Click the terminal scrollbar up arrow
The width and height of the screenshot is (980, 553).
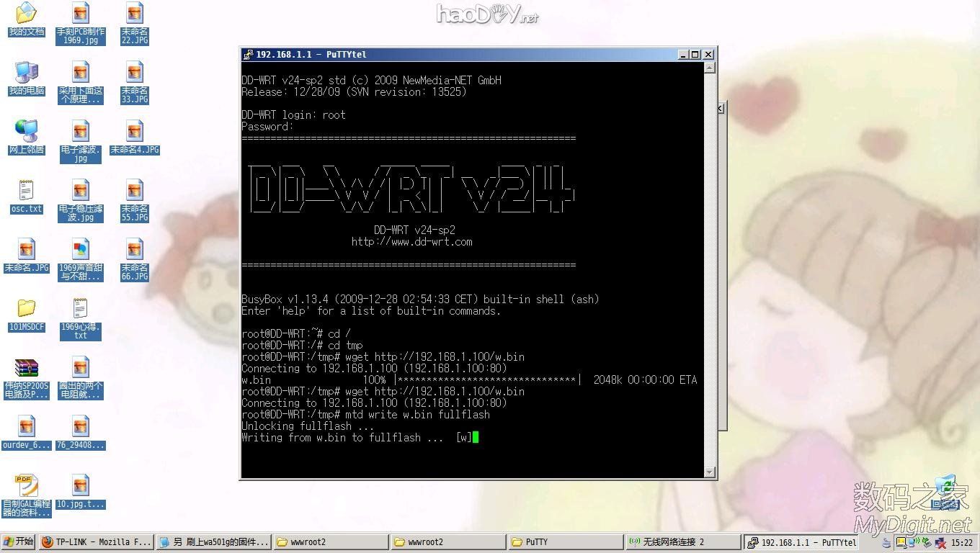(x=710, y=68)
